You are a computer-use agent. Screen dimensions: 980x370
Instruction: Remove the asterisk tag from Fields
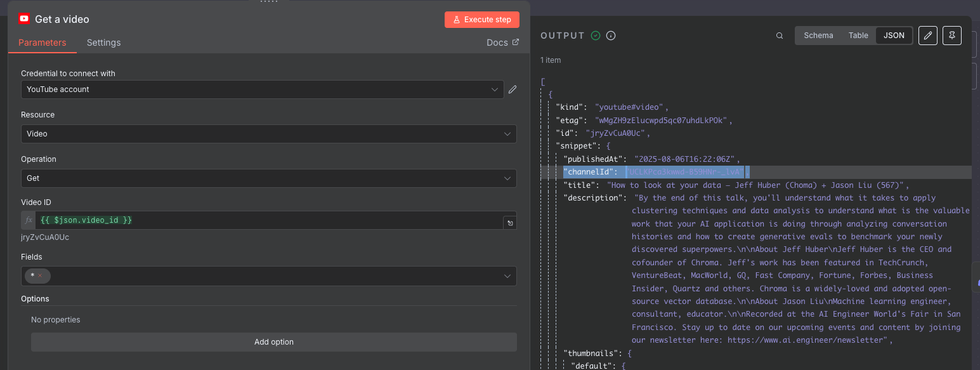40,276
